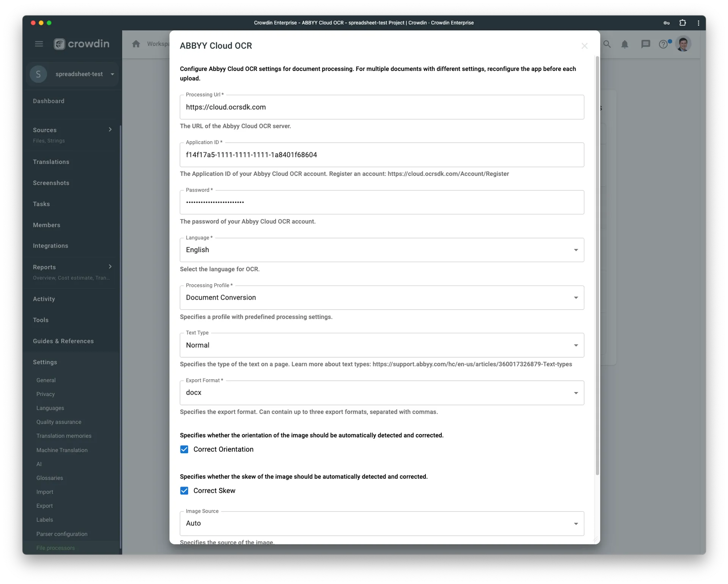Click the password key icon in title bar

[x=667, y=23]
